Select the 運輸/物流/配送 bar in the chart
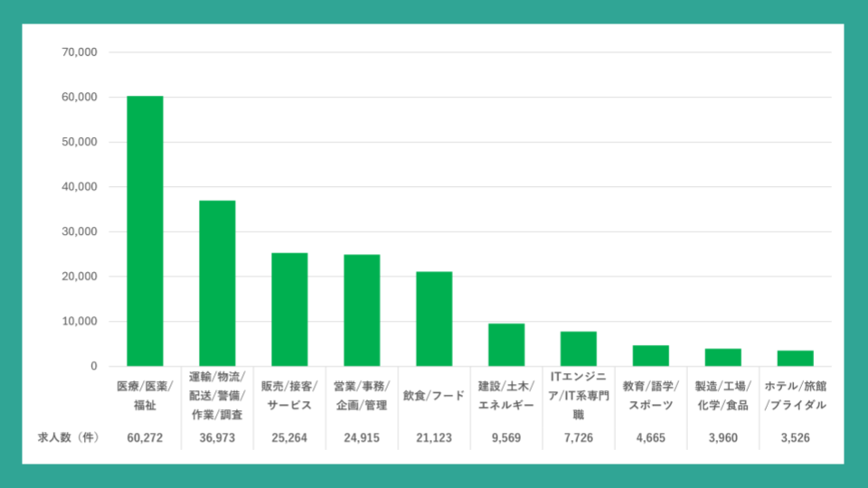This screenshot has width=868, height=488. [x=217, y=283]
